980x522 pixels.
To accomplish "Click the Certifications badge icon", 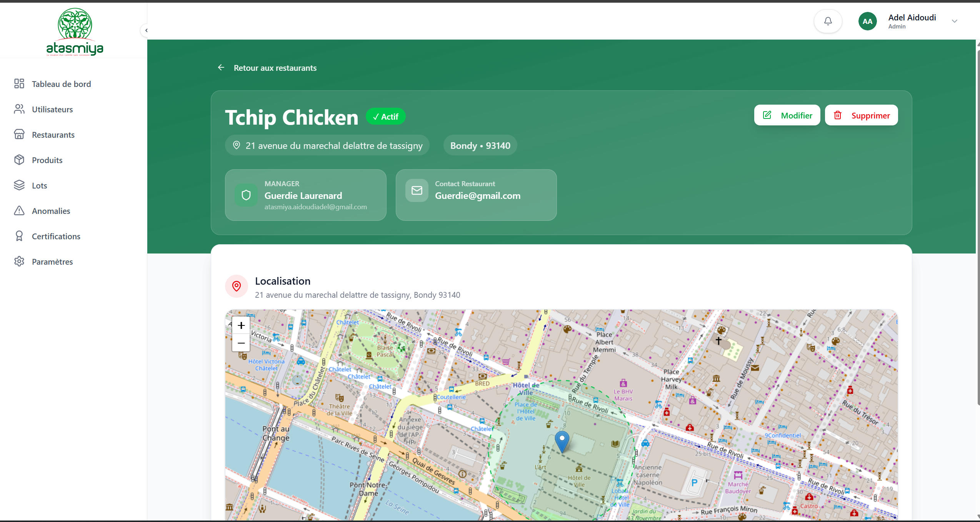I will pyautogui.click(x=19, y=236).
